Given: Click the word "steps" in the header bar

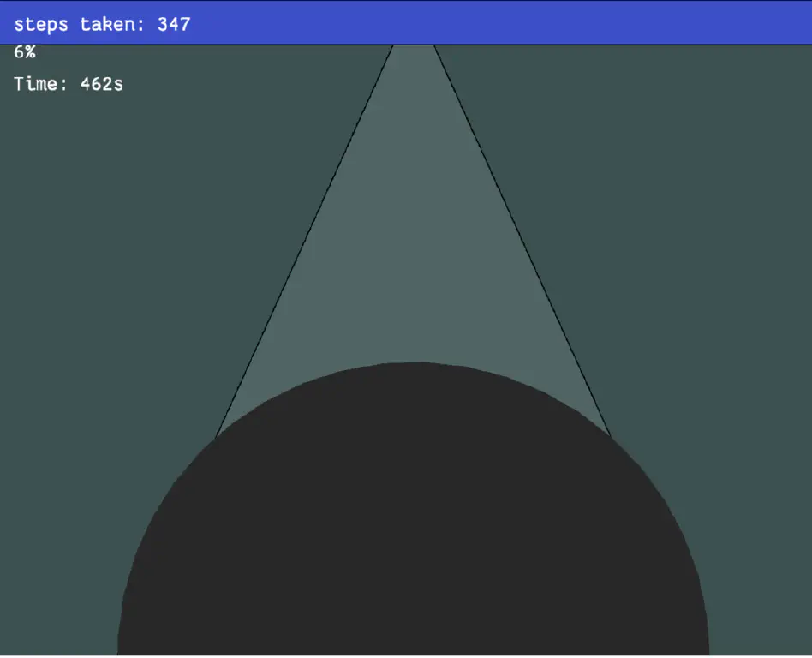Looking at the screenshot, I should 41,24.
